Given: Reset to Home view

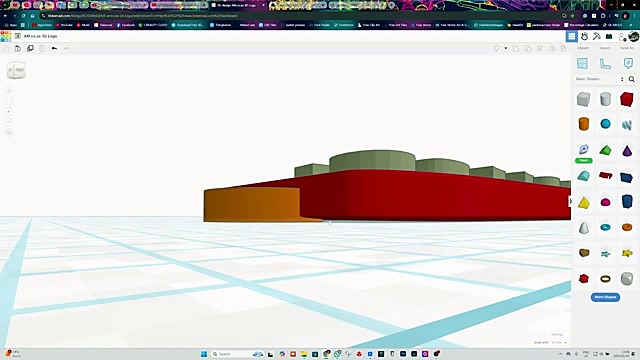Looking at the screenshot, I should point(9,91).
